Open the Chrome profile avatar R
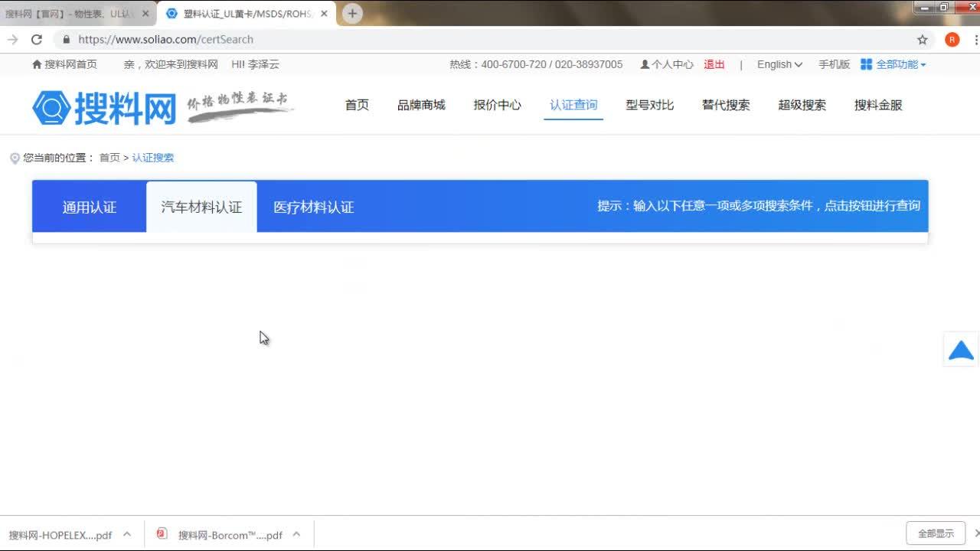Image resolution: width=980 pixels, height=551 pixels. (x=951, y=39)
